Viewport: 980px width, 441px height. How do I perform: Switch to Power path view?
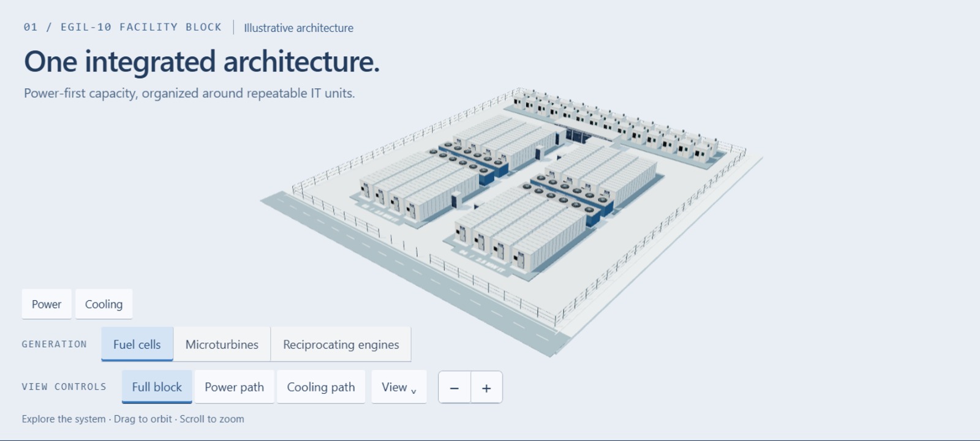(x=234, y=387)
